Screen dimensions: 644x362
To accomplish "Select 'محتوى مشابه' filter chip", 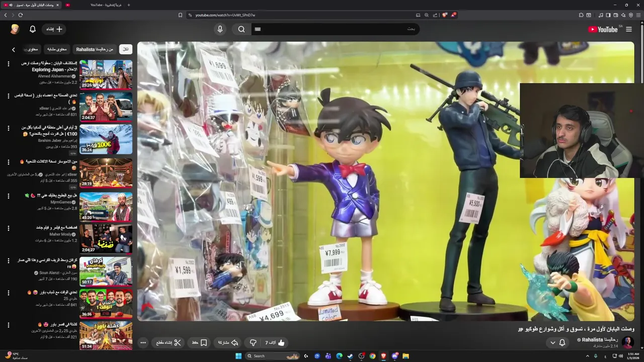I will pyautogui.click(x=57, y=49).
